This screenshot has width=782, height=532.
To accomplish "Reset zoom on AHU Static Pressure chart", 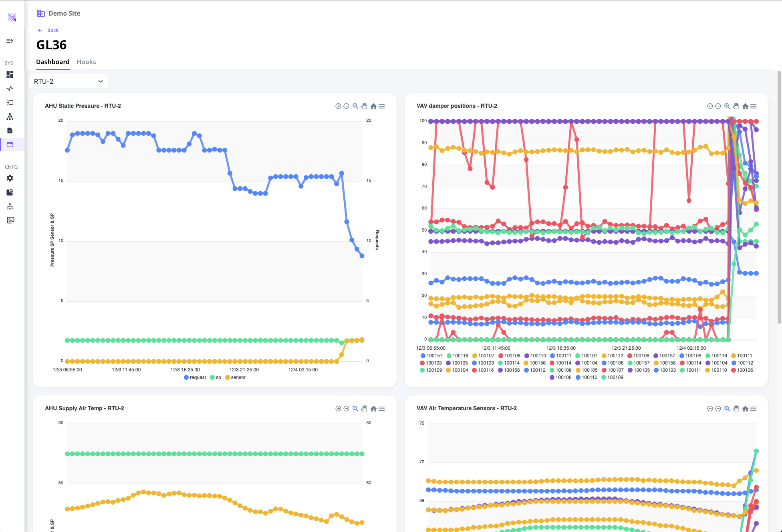I will [373, 106].
